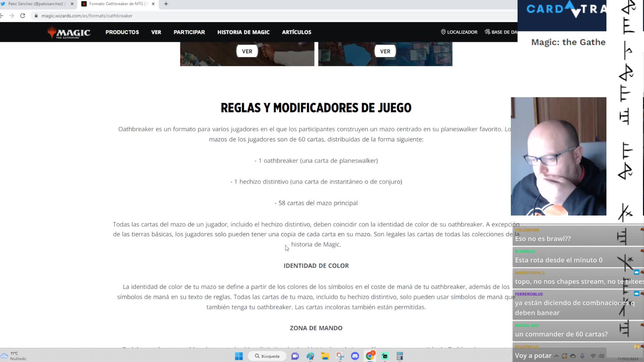
Task: Open the Snipping Tool from taskbar
Action: [340, 356]
